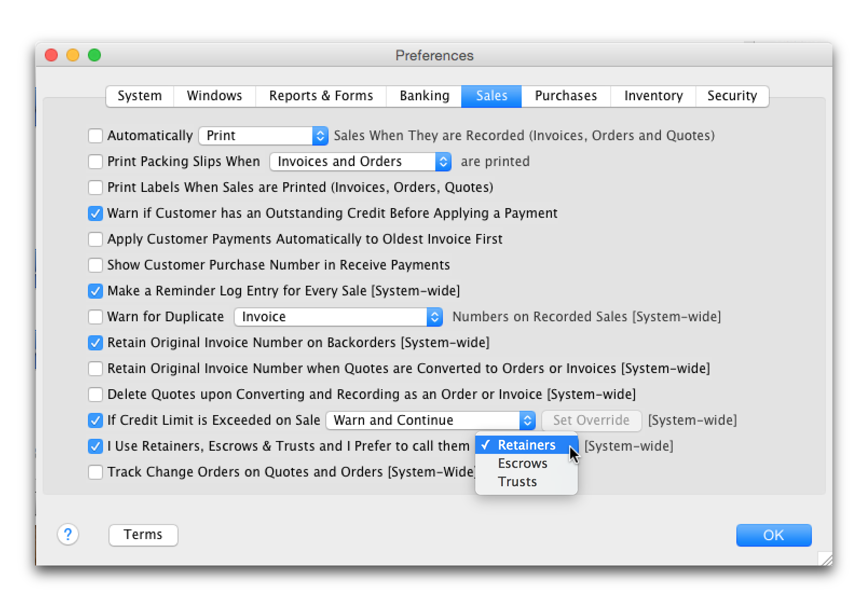Click the red close window button
This screenshot has width=868, height=607.
click(x=51, y=55)
